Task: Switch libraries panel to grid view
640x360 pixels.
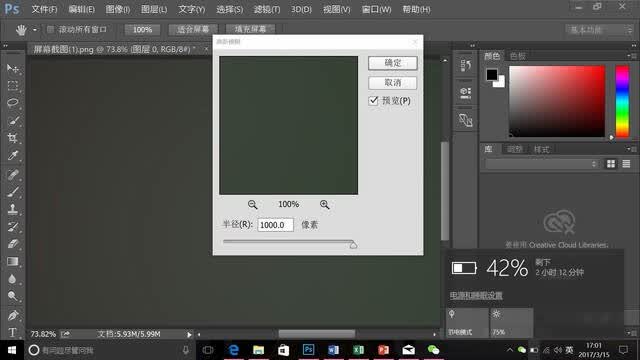Action: point(611,164)
